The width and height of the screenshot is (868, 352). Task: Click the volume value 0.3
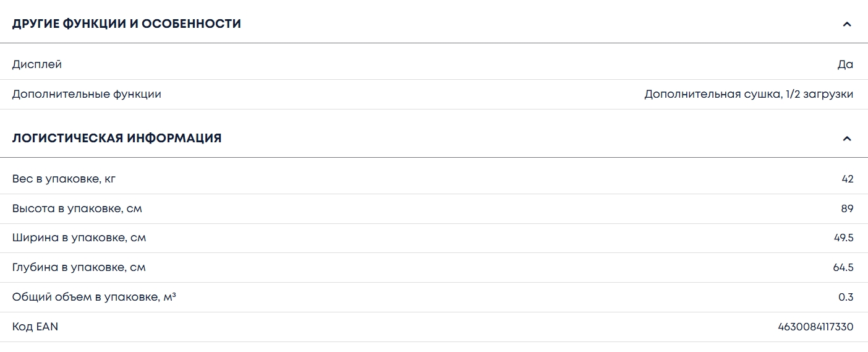pos(846,298)
